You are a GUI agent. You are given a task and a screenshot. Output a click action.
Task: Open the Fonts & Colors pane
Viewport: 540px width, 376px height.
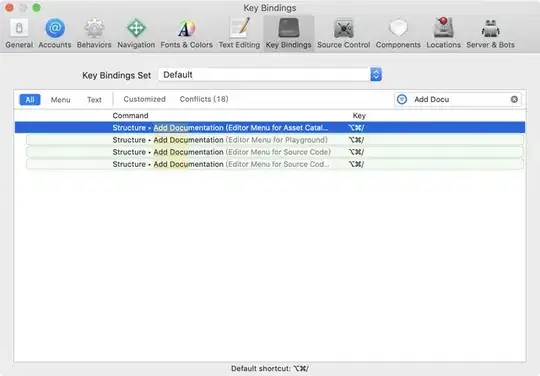click(186, 34)
